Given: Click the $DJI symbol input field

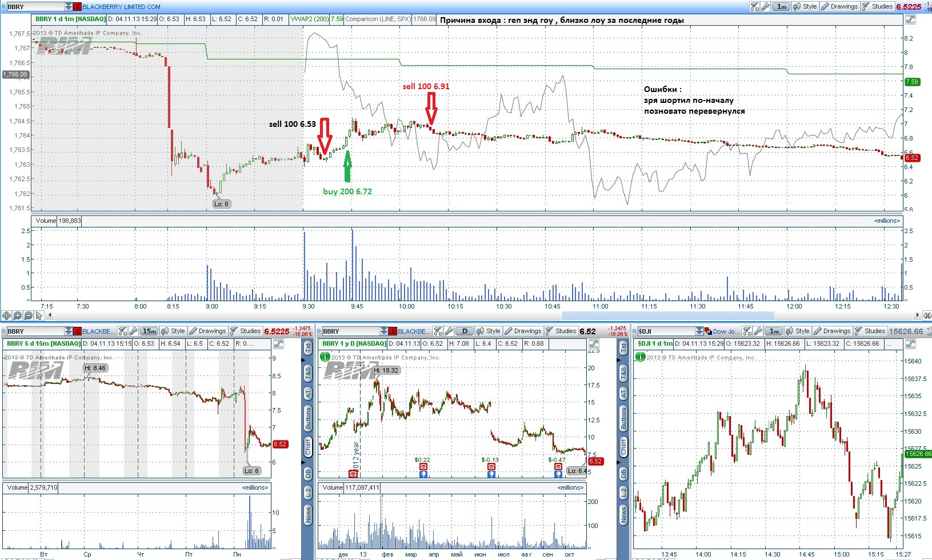Looking at the screenshot, I should coord(666,331).
